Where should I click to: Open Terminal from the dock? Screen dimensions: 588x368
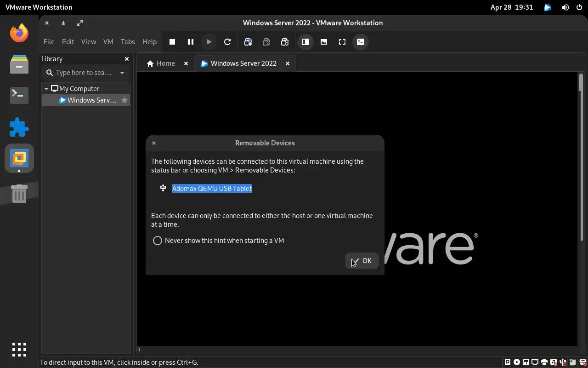19,95
